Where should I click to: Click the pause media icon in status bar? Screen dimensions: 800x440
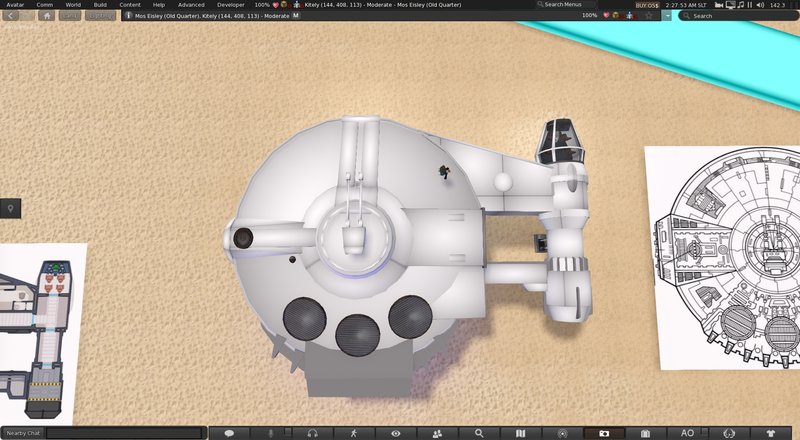pyautogui.click(x=750, y=5)
